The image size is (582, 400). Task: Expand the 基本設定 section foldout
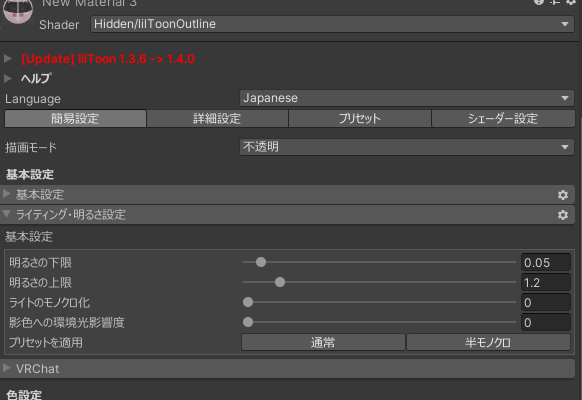tap(7, 194)
